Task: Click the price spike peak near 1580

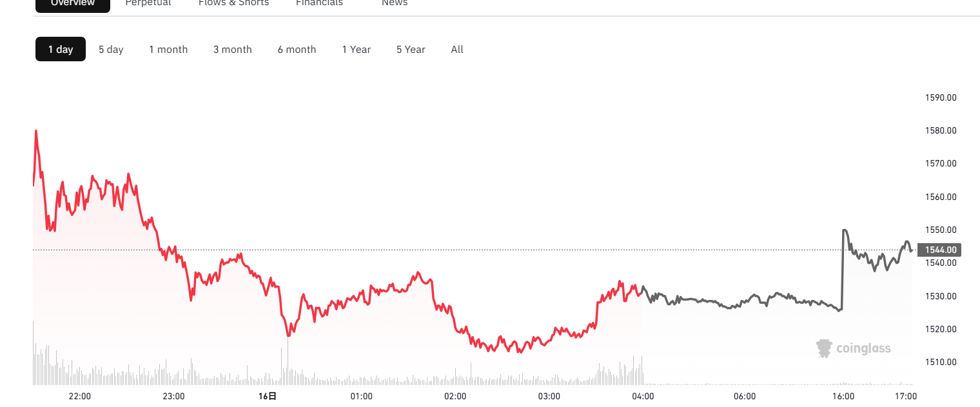Action: pyautogui.click(x=35, y=131)
